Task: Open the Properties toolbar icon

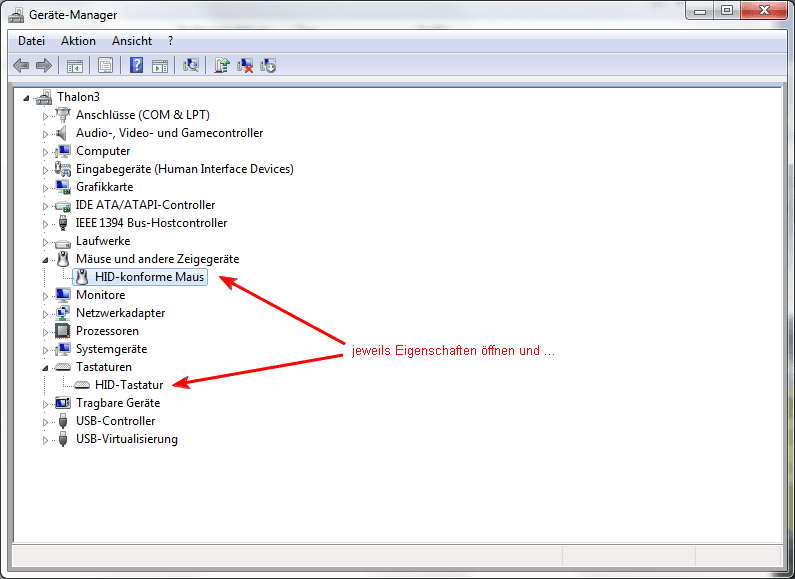Action: click(x=105, y=65)
